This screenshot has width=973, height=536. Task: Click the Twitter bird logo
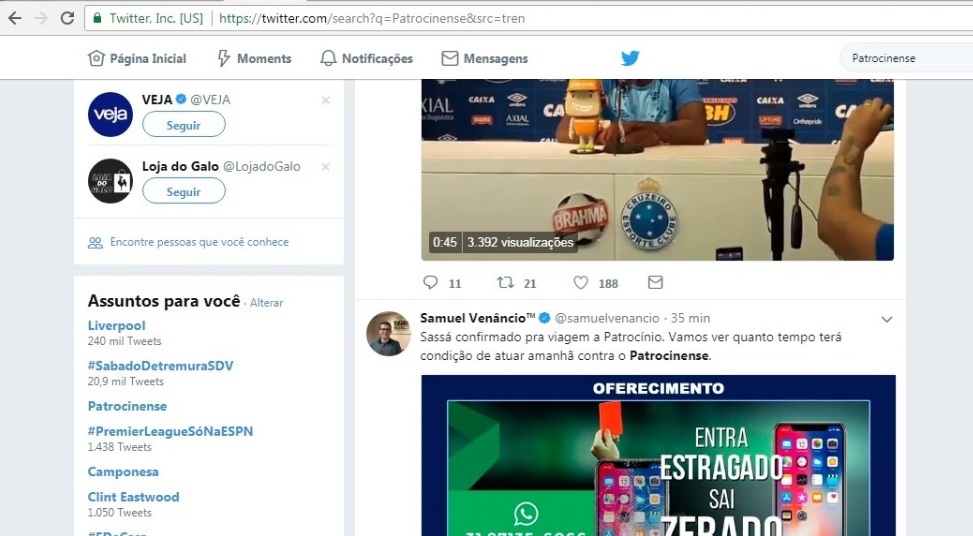[630, 58]
